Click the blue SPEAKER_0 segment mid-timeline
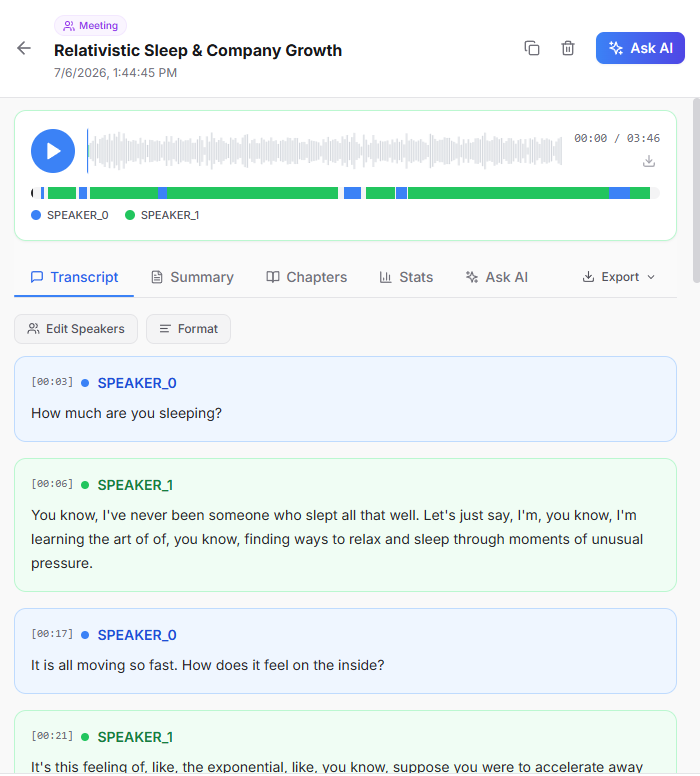The height and width of the screenshot is (776, 700). click(x=352, y=193)
